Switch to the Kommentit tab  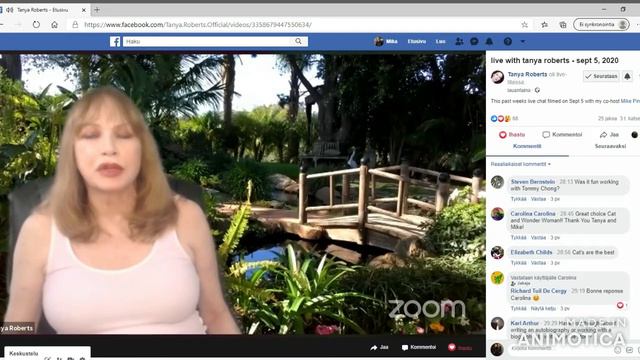527,146
